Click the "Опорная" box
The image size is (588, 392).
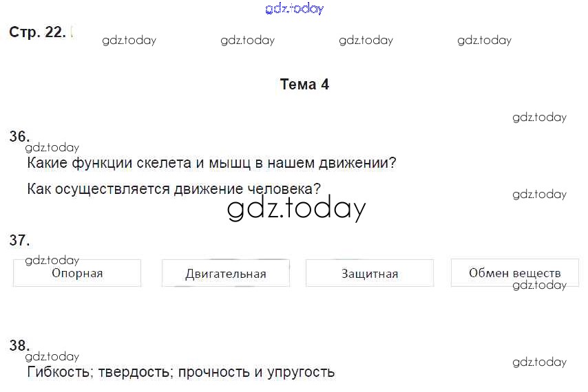(77, 273)
